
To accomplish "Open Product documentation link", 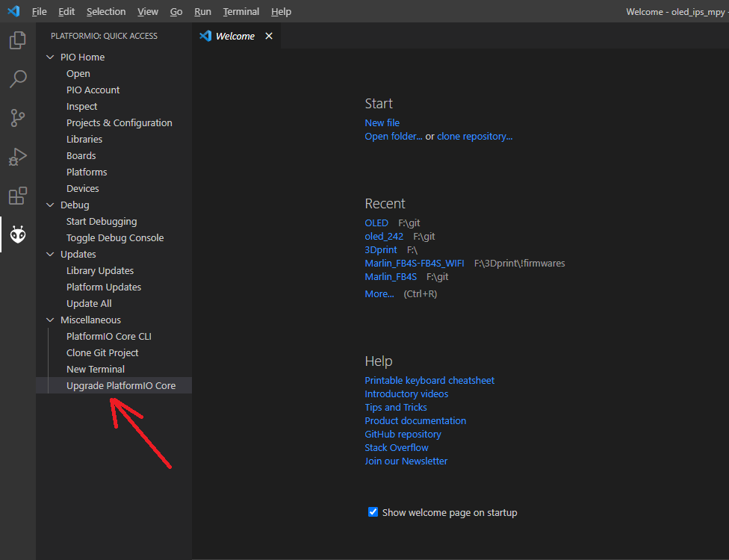I will pyautogui.click(x=415, y=420).
